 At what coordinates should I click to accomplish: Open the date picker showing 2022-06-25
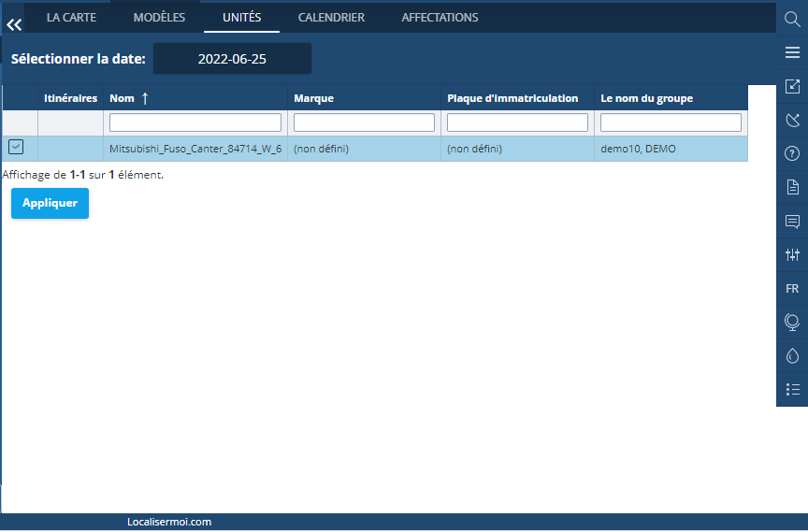232,59
